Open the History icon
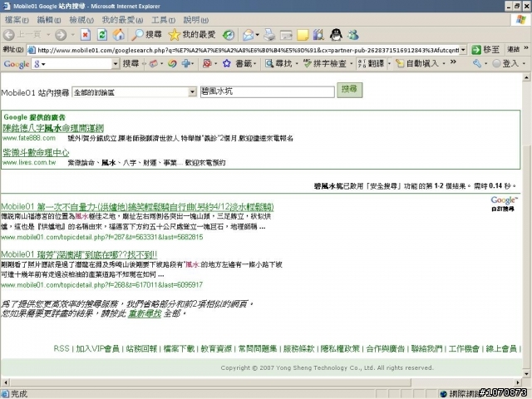The height and width of the screenshot is (399, 532). point(229,35)
